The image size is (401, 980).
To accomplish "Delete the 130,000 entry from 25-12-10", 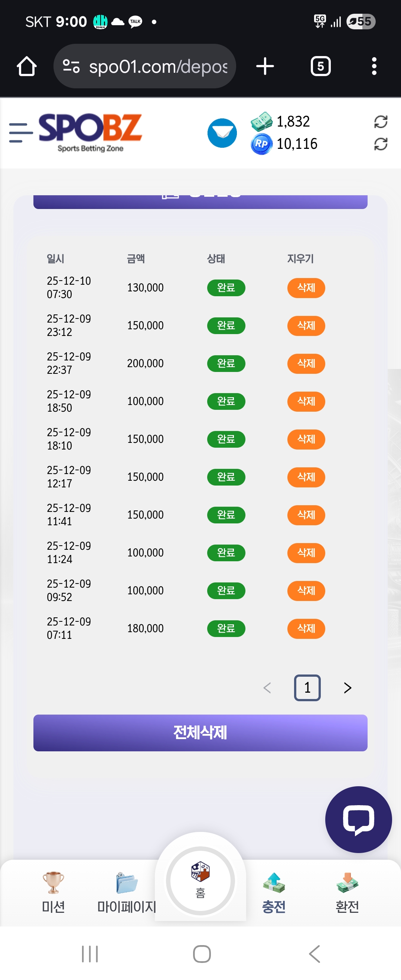I will click(306, 288).
